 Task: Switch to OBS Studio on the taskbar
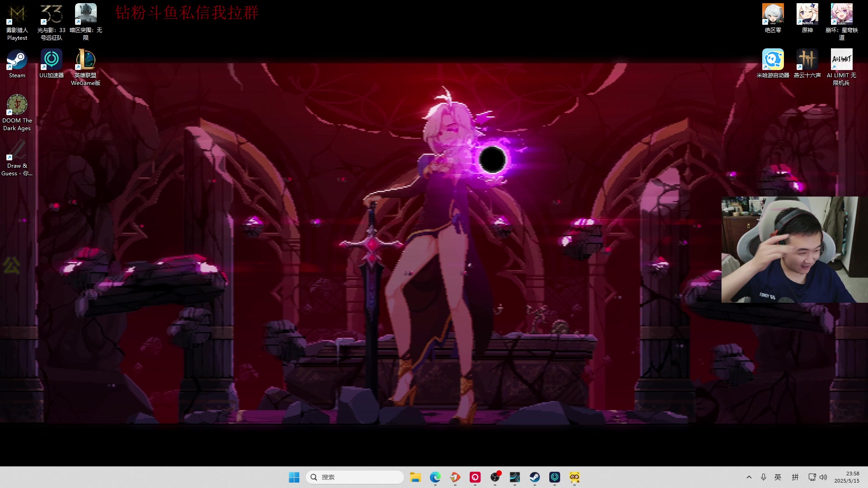tap(495, 477)
